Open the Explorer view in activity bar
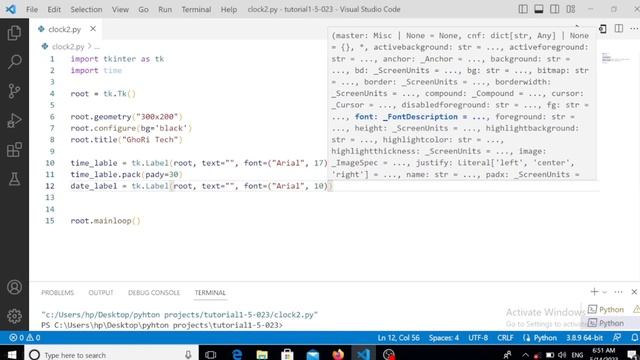The width and height of the screenshot is (640, 360). [14, 33]
